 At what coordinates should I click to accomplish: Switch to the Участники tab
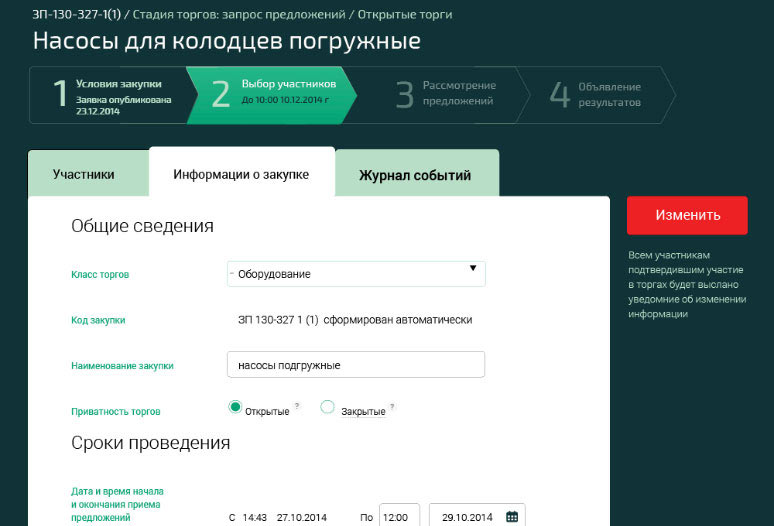tap(84, 174)
